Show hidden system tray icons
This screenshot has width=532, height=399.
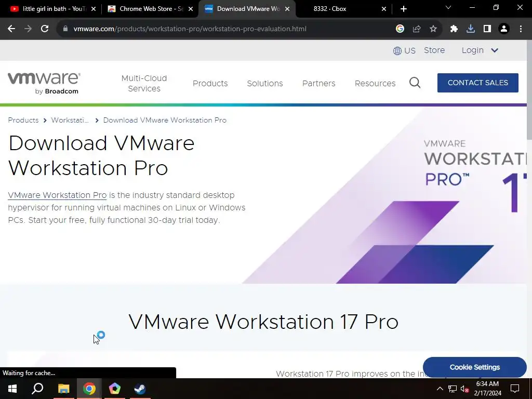[x=440, y=389]
